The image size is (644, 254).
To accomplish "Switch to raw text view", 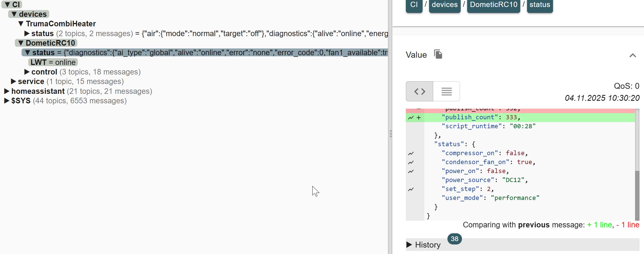I will (x=446, y=91).
